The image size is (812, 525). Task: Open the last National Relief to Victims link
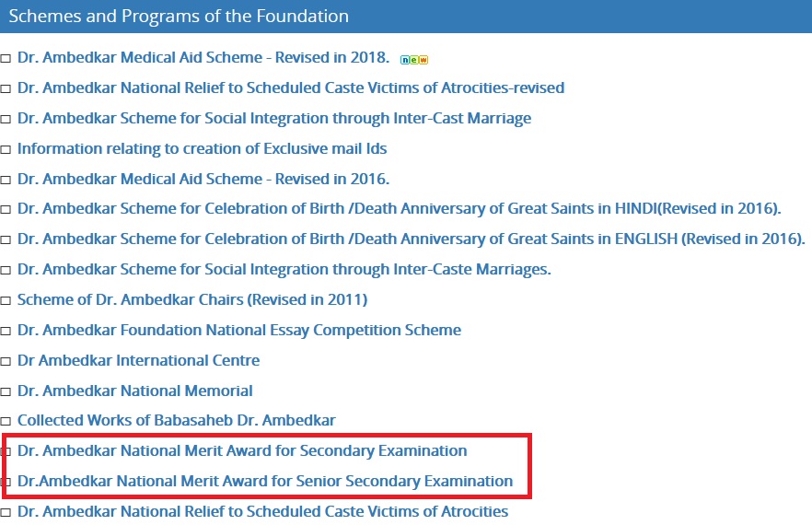(x=262, y=511)
